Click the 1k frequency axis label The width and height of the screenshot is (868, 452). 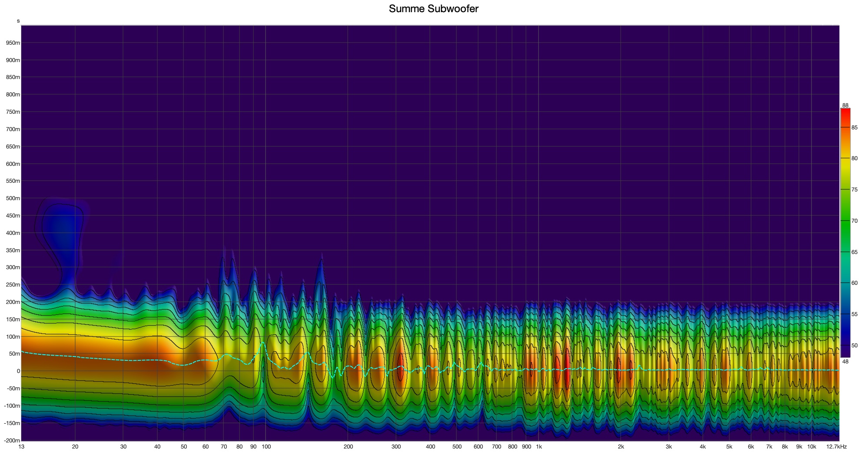pyautogui.click(x=539, y=446)
